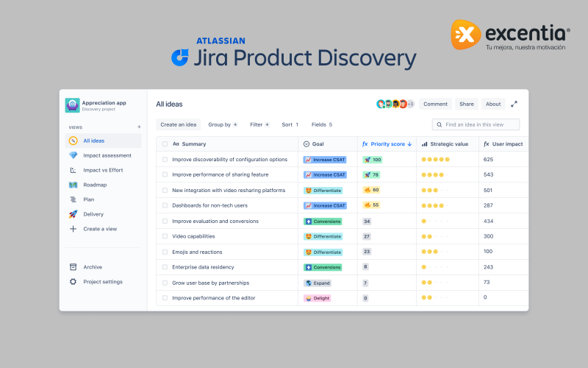The image size is (588, 368).
Task: Open the Strategic value column header menu
Action: pyautogui.click(x=448, y=144)
